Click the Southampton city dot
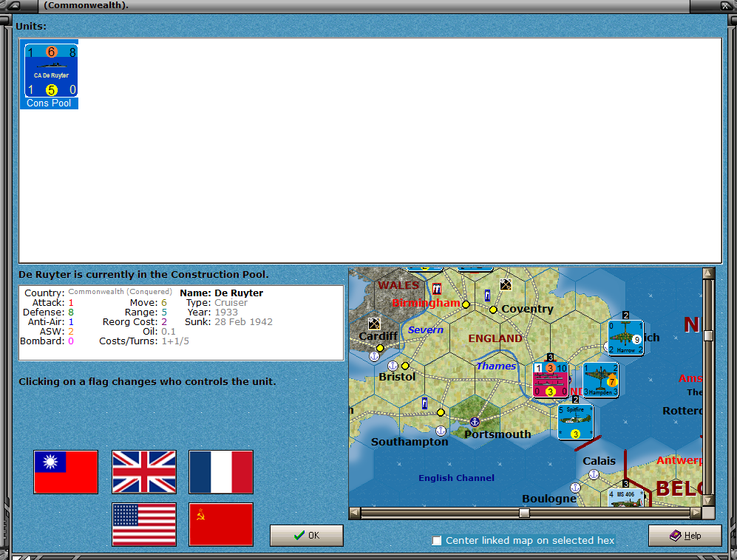The width and height of the screenshot is (737, 560). point(441,412)
